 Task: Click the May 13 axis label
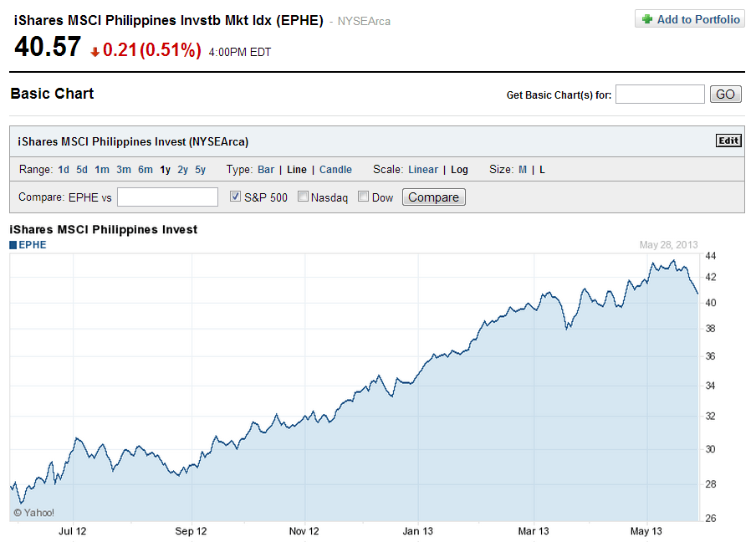pyautogui.click(x=646, y=531)
